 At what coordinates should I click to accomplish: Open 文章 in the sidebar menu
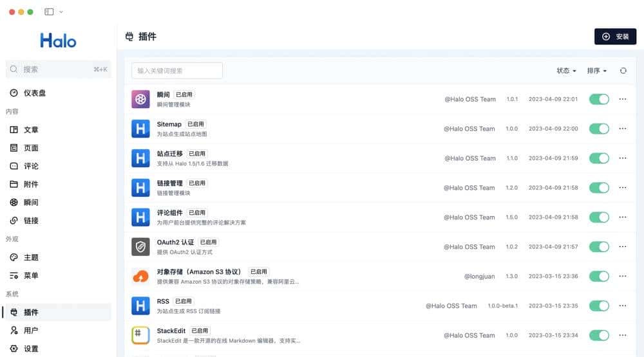coord(31,130)
